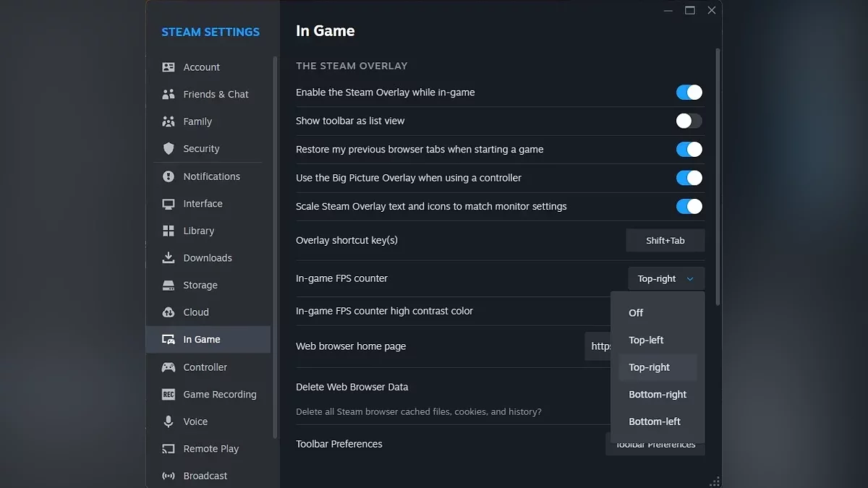Toggle Big Picture Overlay for controller
Viewport: 868px width, 488px height.
point(689,178)
